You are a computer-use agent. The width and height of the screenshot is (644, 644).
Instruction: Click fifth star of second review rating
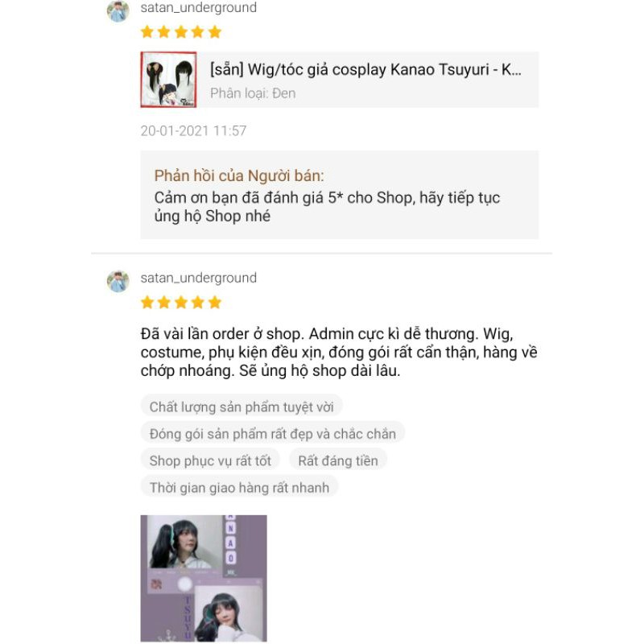214,303
